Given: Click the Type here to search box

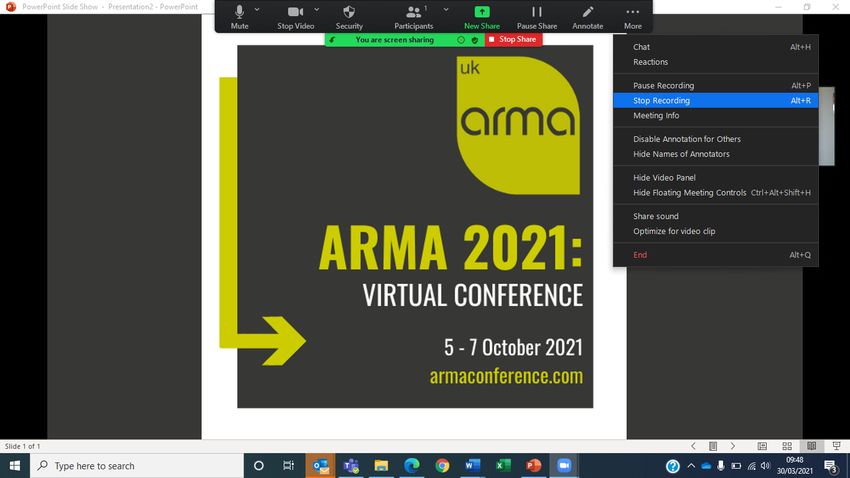Looking at the screenshot, I should [x=137, y=466].
